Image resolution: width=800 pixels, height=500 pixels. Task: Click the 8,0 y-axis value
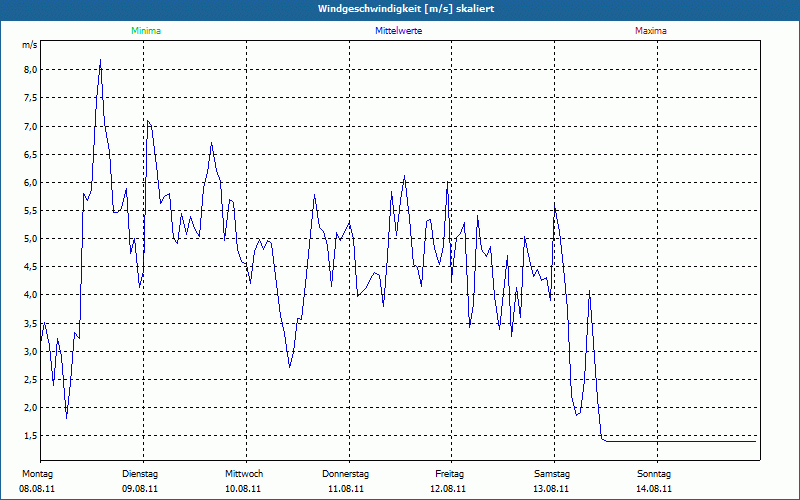[x=31, y=70]
